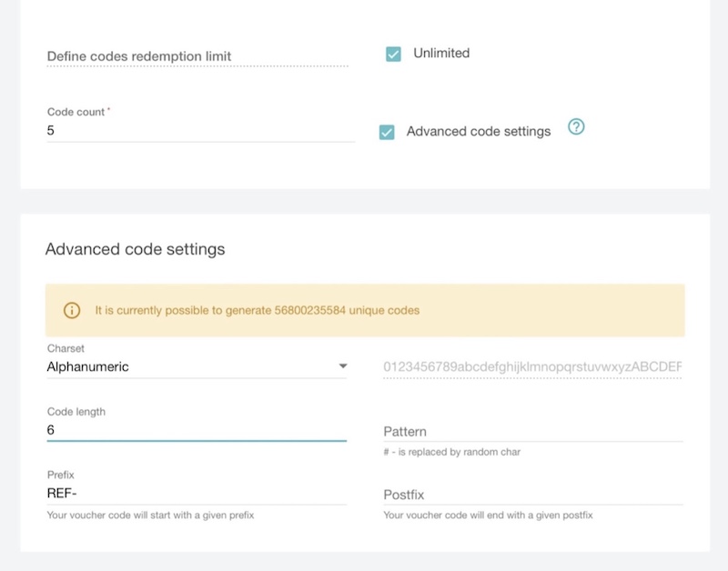Viewport: 728px width, 571px height.
Task: Click the info icon in yellow banner
Action: tap(72, 310)
